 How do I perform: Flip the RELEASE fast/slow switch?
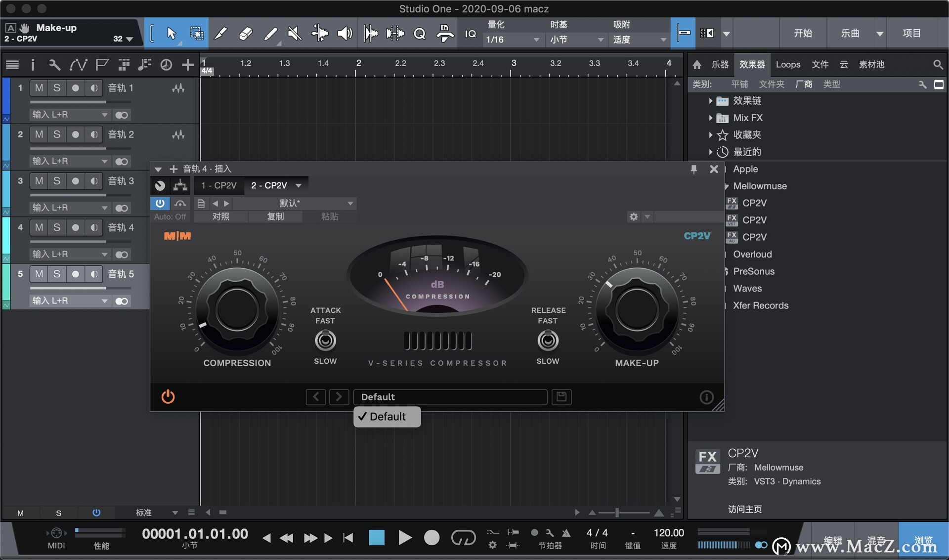(548, 341)
